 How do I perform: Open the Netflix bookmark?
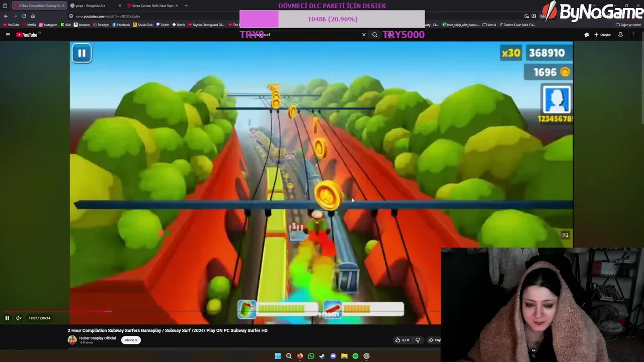tap(29, 25)
